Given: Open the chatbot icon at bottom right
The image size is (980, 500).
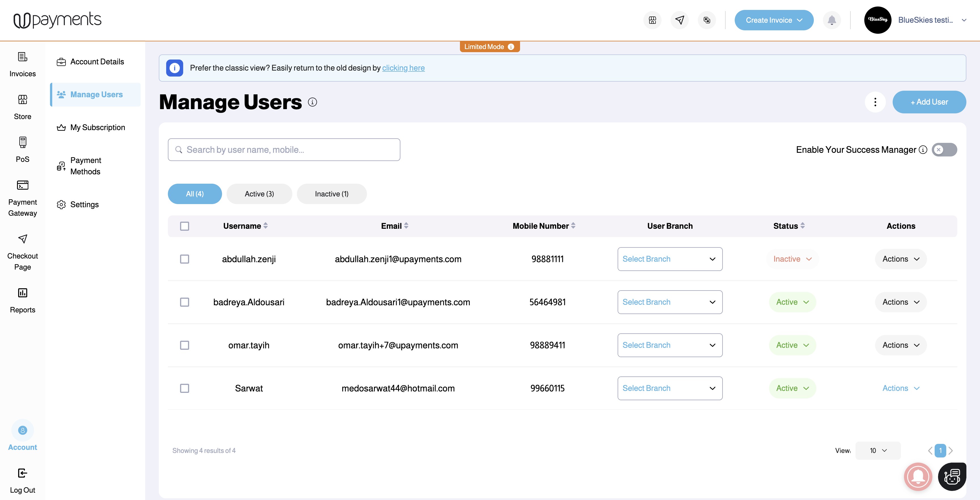Looking at the screenshot, I should pyautogui.click(x=952, y=476).
